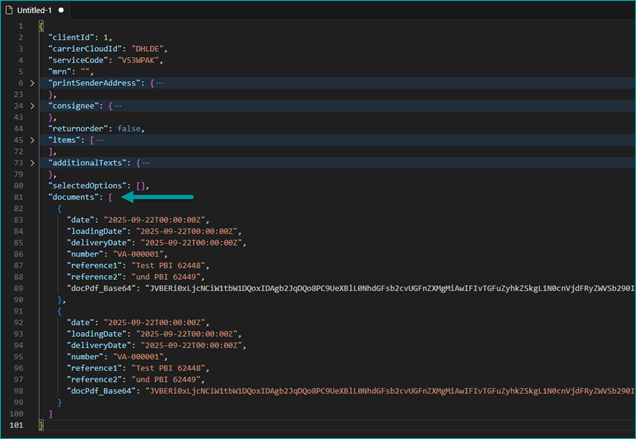The image size is (636, 439).
Task: Click the "selectedOptions" key
Action: pos(88,186)
